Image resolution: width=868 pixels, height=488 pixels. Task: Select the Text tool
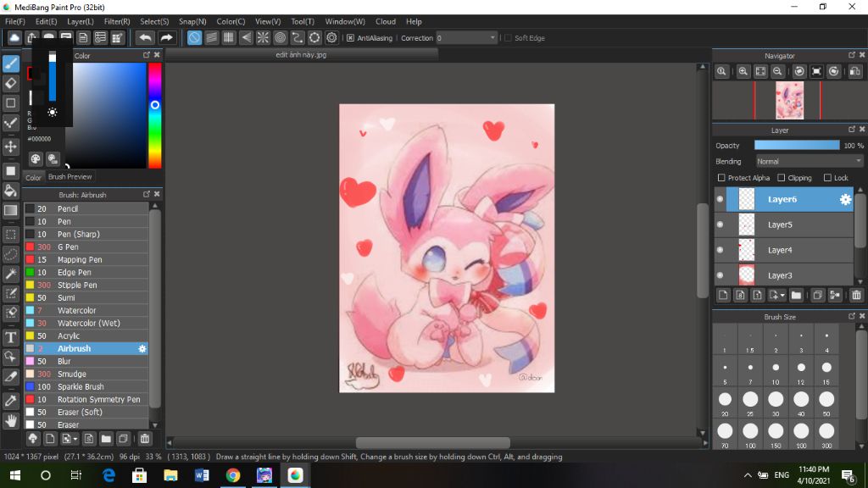click(x=10, y=337)
